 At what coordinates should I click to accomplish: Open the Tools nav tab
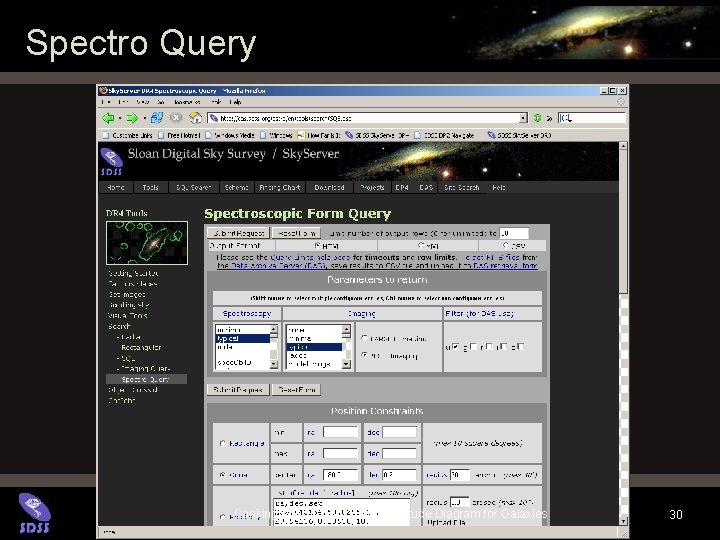point(150,187)
